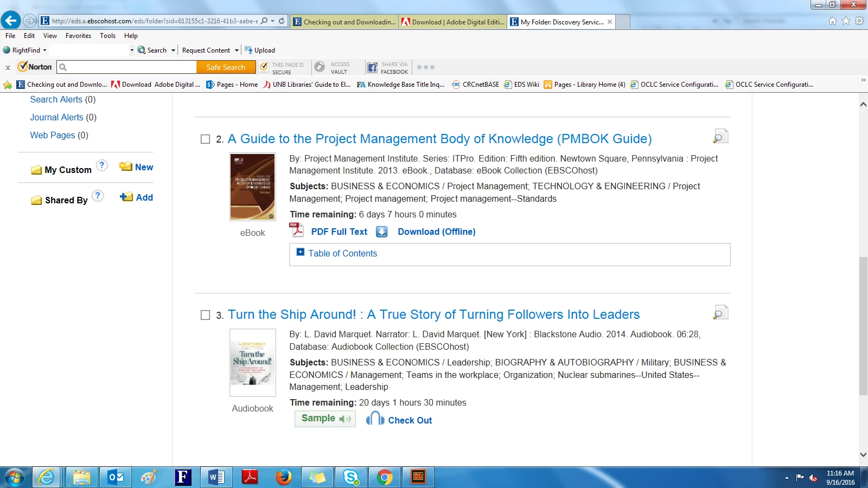The height and width of the screenshot is (488, 868).
Task: Click the PMBOK Guide book cover thumbnail
Action: coord(253,187)
